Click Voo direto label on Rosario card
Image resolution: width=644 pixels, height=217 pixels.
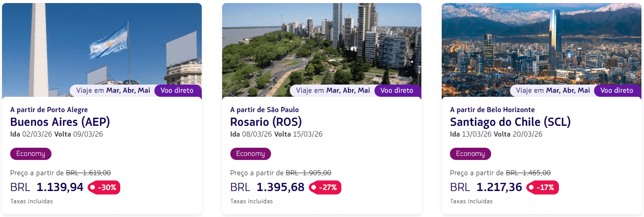(397, 91)
